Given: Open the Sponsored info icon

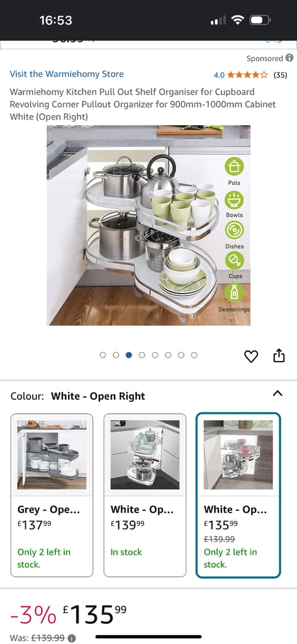Looking at the screenshot, I should click(x=289, y=58).
